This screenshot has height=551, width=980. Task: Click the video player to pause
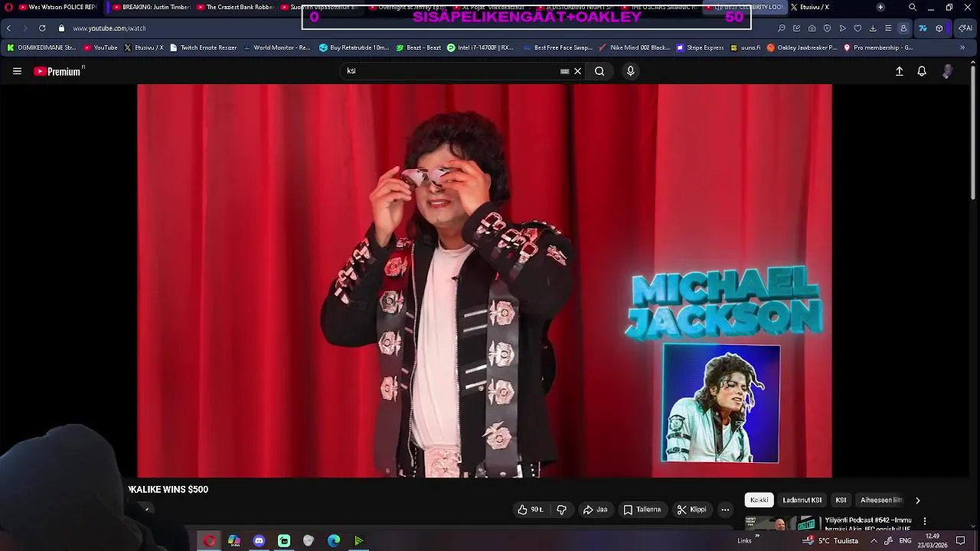pyautogui.click(x=484, y=281)
